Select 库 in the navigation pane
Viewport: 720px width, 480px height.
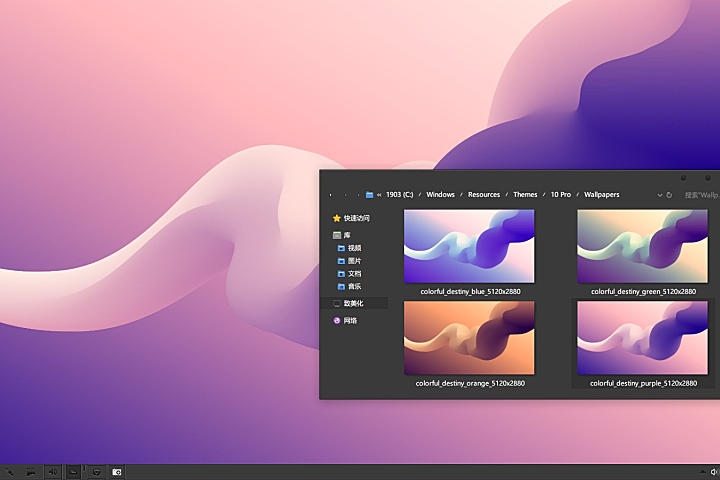click(347, 235)
